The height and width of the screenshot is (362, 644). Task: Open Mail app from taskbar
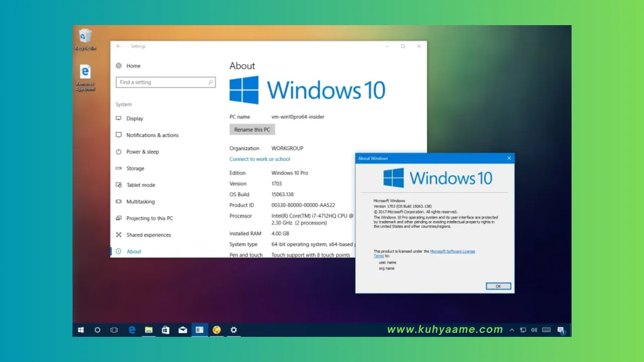(183, 330)
